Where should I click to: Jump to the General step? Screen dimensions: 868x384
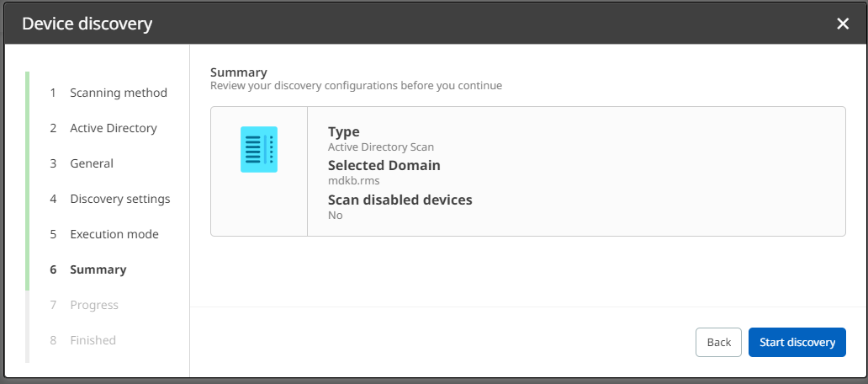pyautogui.click(x=91, y=163)
